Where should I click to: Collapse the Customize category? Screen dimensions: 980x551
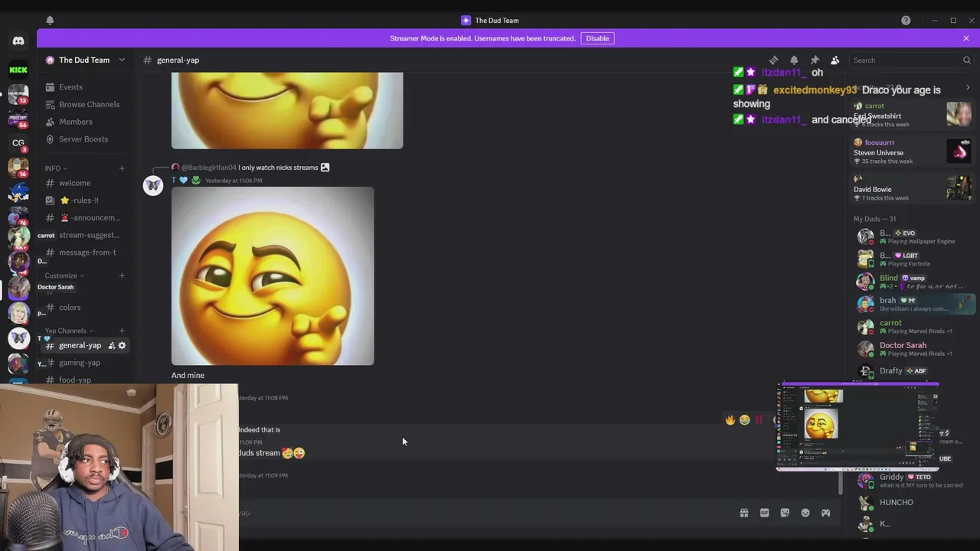(64, 275)
